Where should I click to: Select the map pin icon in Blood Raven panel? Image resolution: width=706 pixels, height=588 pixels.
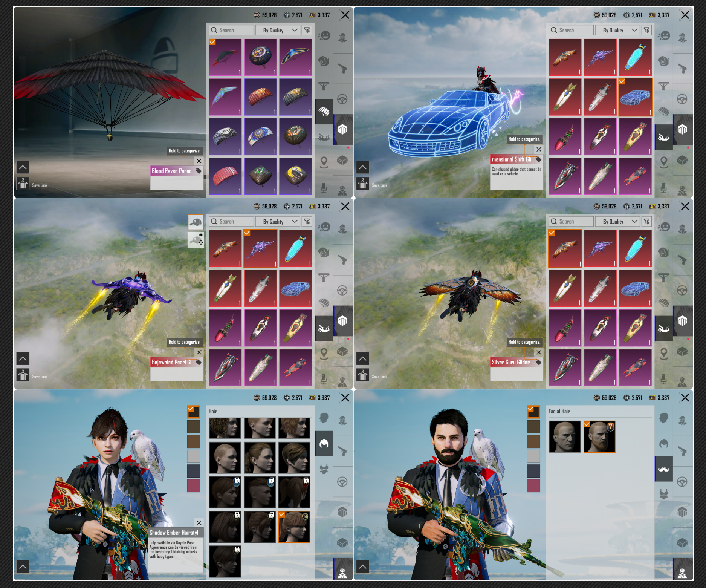pyautogui.click(x=324, y=162)
